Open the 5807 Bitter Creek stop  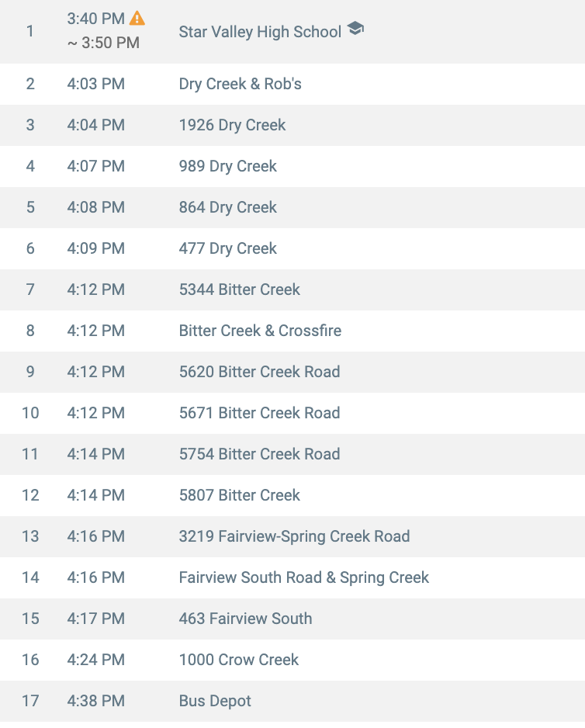[x=239, y=495]
